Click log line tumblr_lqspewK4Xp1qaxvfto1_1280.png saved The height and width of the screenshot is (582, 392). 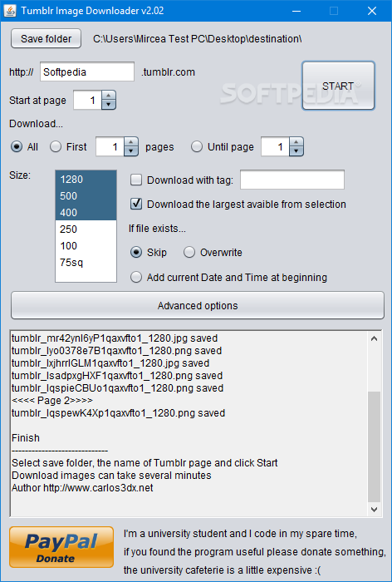click(118, 413)
